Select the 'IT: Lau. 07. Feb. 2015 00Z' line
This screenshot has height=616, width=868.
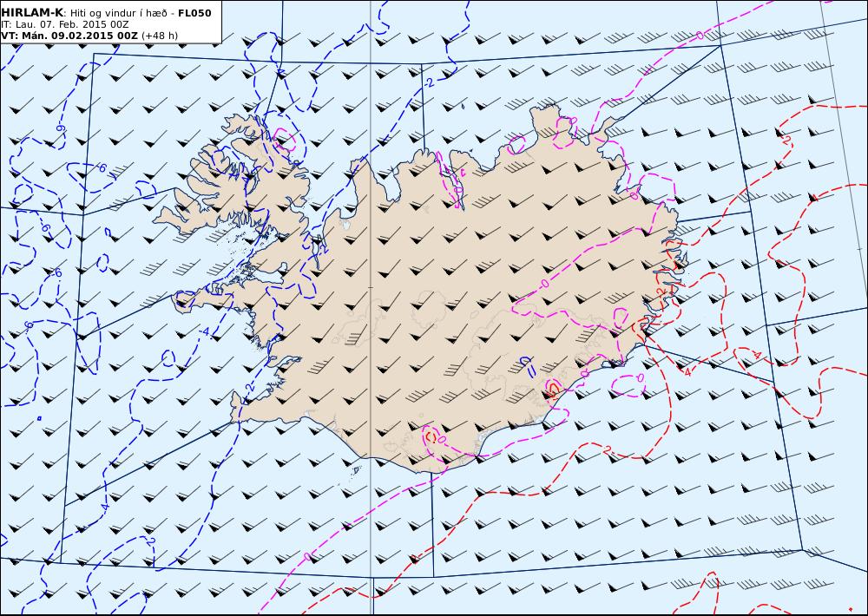coord(65,25)
